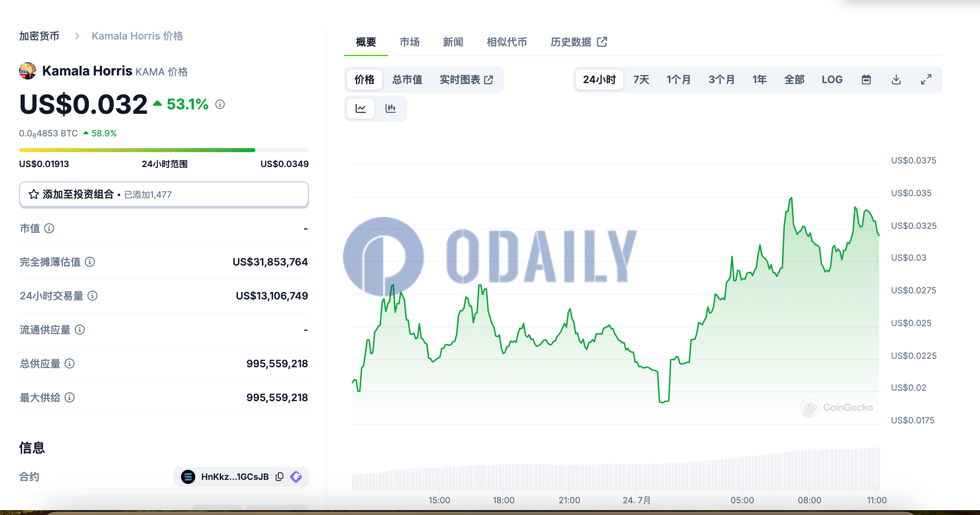Screen dimensions: 980x515
Task: Click the 24. 7月 date axis label
Action: click(x=637, y=500)
